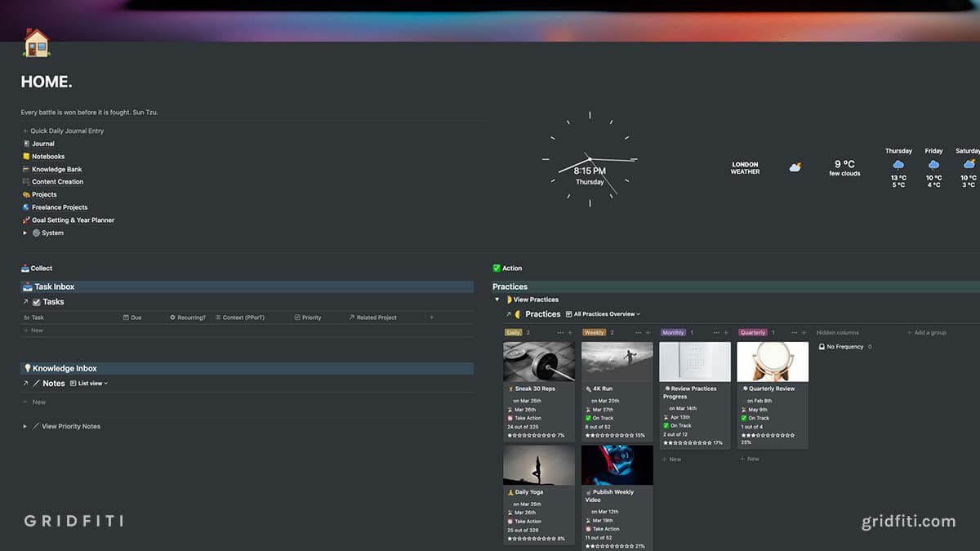Click the Context (PPorT) column header
The height and width of the screenshot is (551, 980).
pos(239,318)
